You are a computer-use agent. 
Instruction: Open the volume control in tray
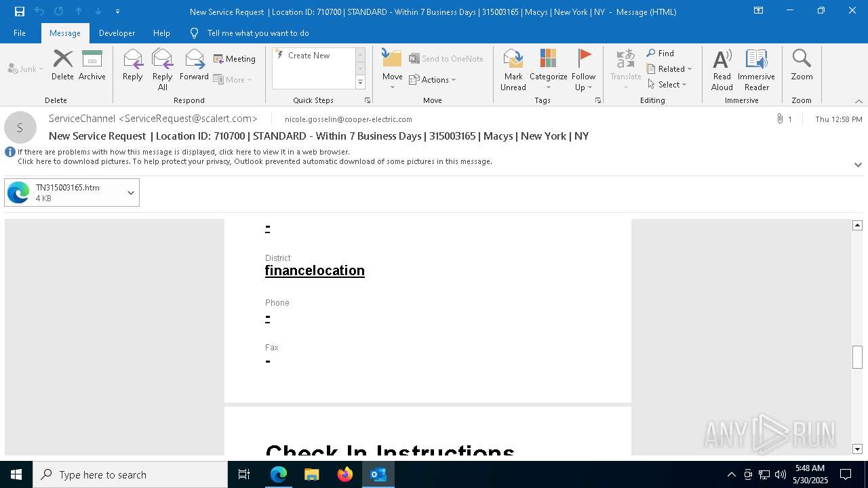coord(781,474)
